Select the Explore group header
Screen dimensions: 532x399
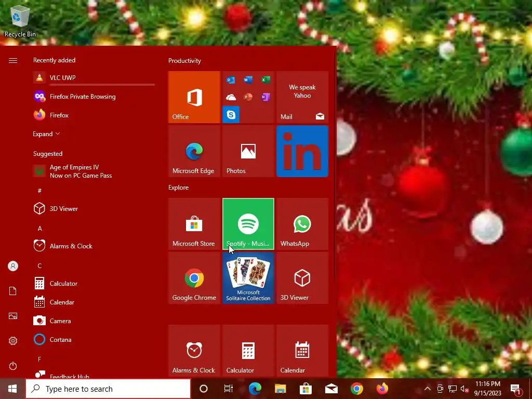pos(179,187)
